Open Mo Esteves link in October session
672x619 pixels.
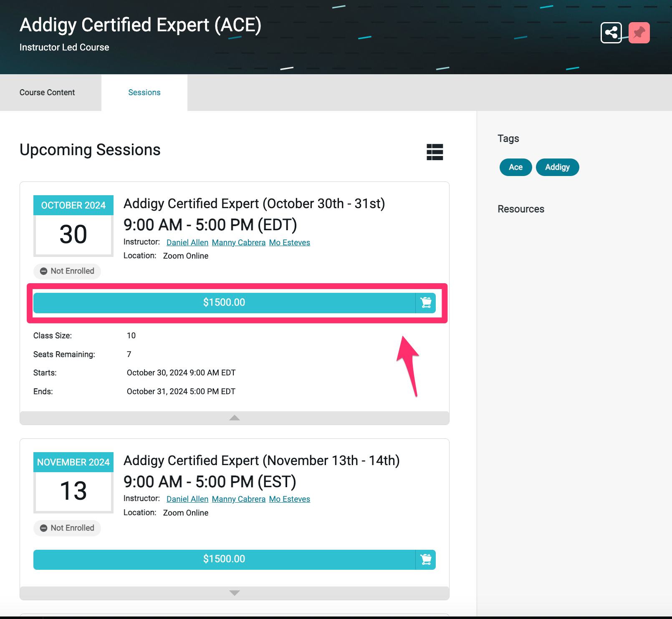click(x=289, y=243)
